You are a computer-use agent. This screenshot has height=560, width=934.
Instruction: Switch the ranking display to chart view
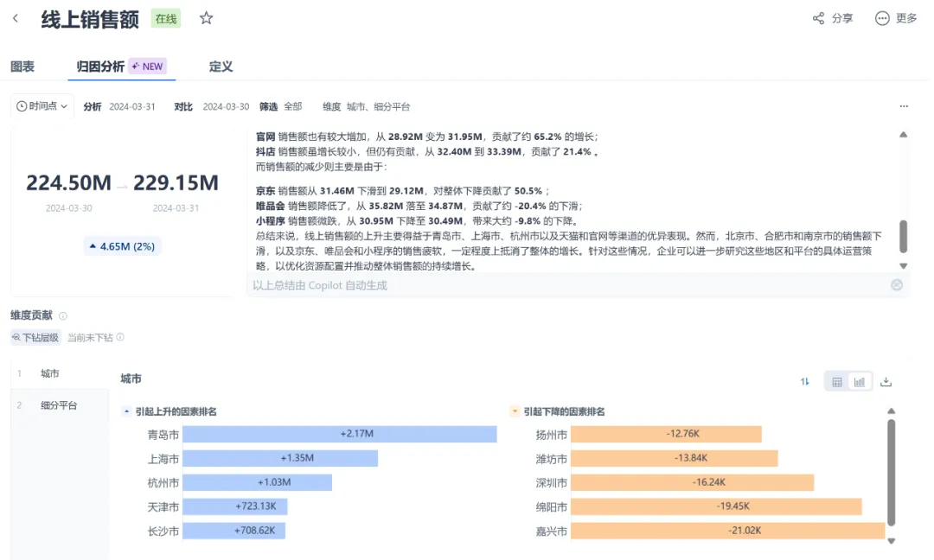tap(860, 380)
